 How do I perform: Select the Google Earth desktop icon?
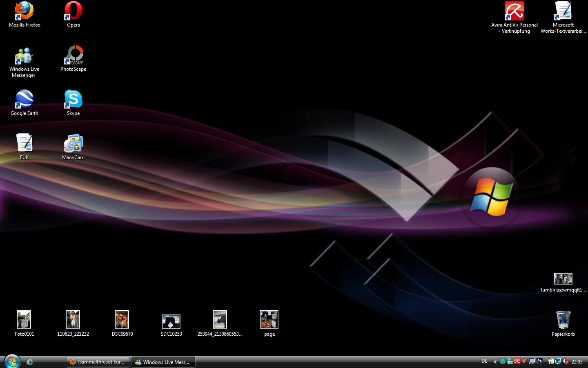pyautogui.click(x=24, y=100)
